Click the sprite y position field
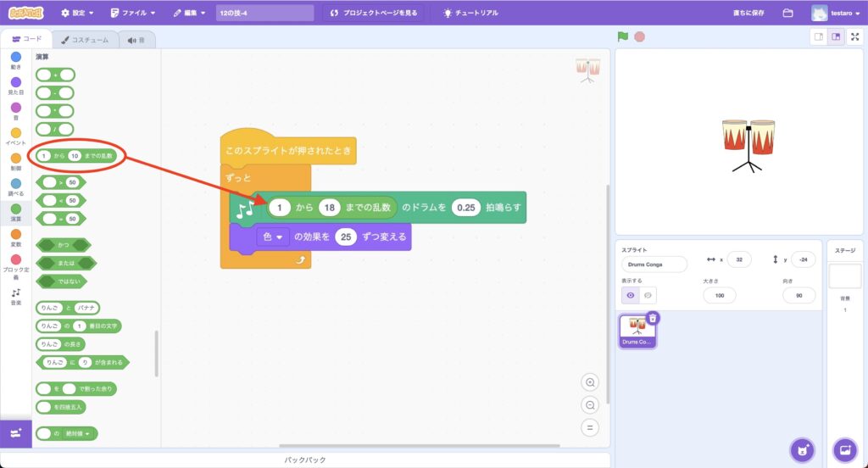Viewport: 868px width, 468px height. point(804,259)
